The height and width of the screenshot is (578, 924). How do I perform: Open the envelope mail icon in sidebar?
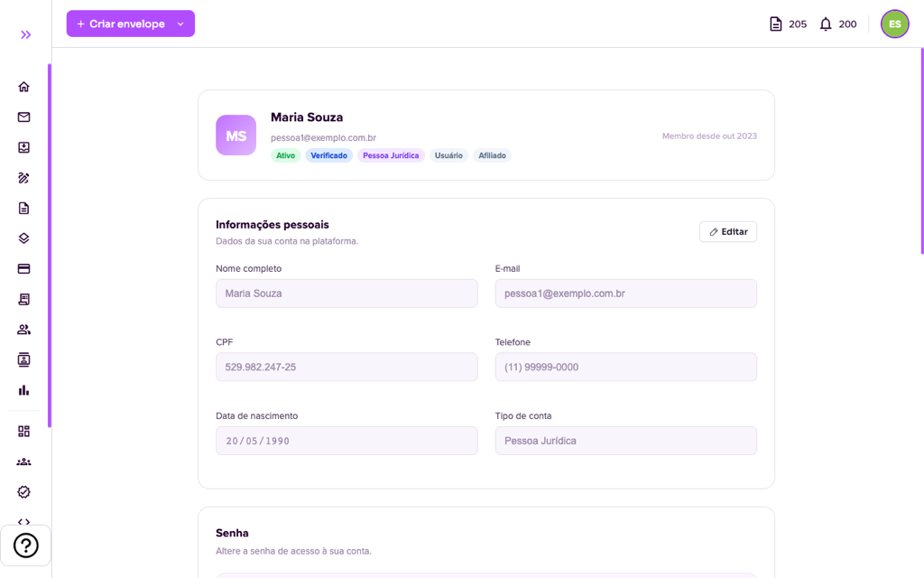click(23, 117)
